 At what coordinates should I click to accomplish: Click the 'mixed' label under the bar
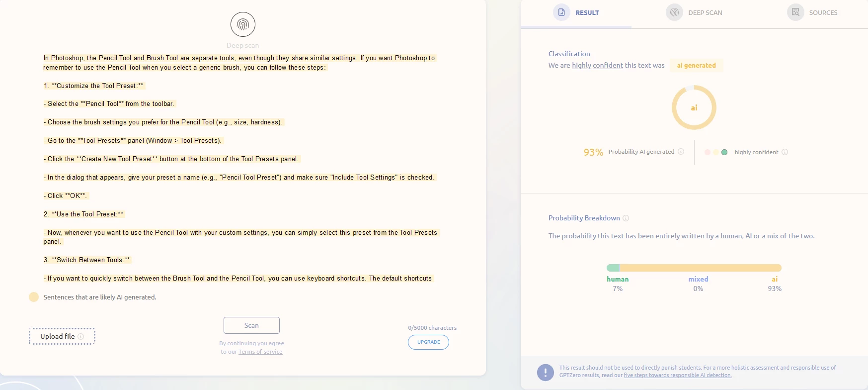coord(698,279)
